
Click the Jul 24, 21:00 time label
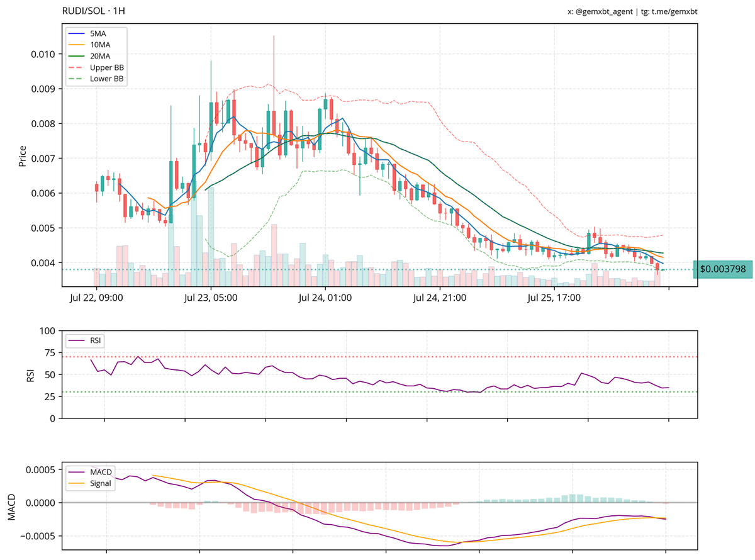(x=440, y=298)
